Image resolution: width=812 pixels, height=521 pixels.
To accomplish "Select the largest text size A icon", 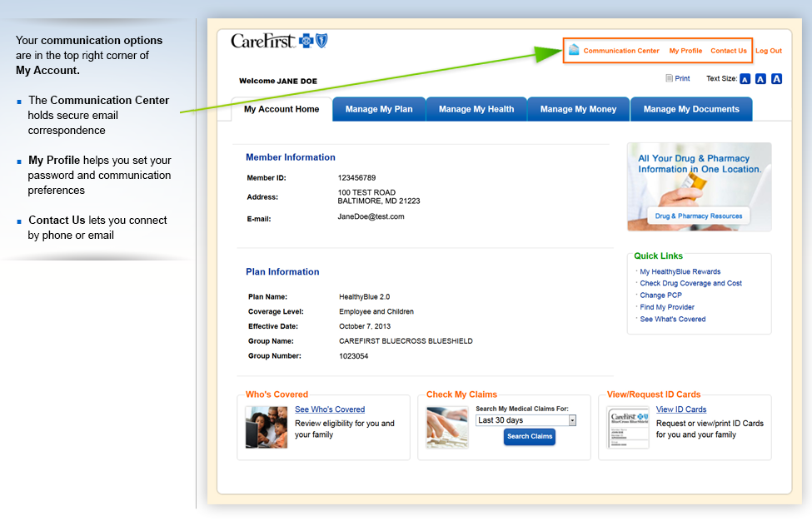I will coord(776,78).
